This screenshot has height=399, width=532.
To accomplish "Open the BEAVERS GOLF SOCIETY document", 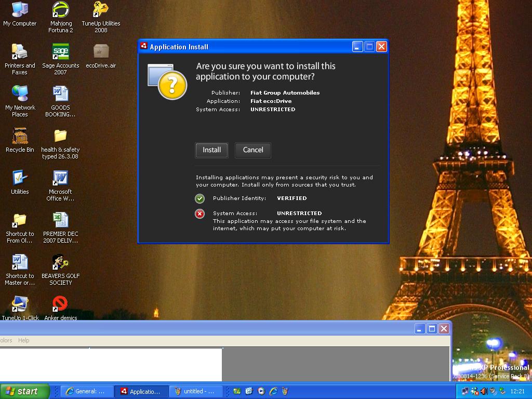I will point(60,261).
